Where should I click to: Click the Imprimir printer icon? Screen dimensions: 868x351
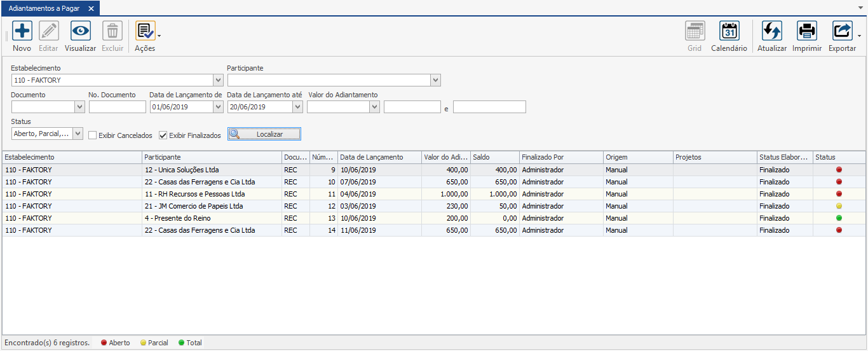tap(807, 31)
